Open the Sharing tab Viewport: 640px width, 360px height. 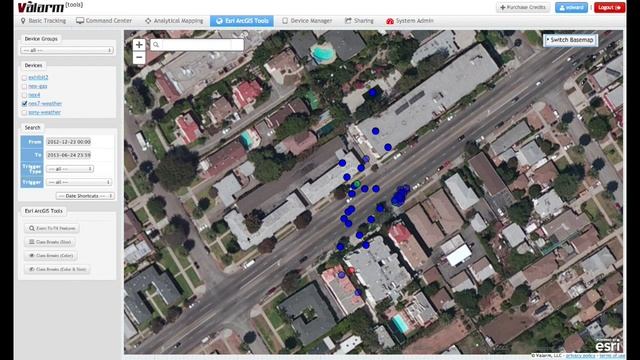tap(359, 20)
